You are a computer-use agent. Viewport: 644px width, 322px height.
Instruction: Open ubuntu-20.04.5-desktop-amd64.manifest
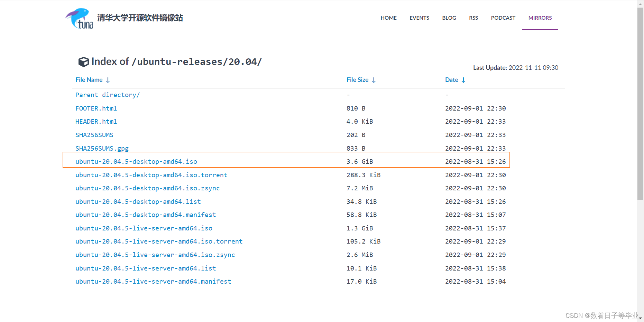point(146,215)
